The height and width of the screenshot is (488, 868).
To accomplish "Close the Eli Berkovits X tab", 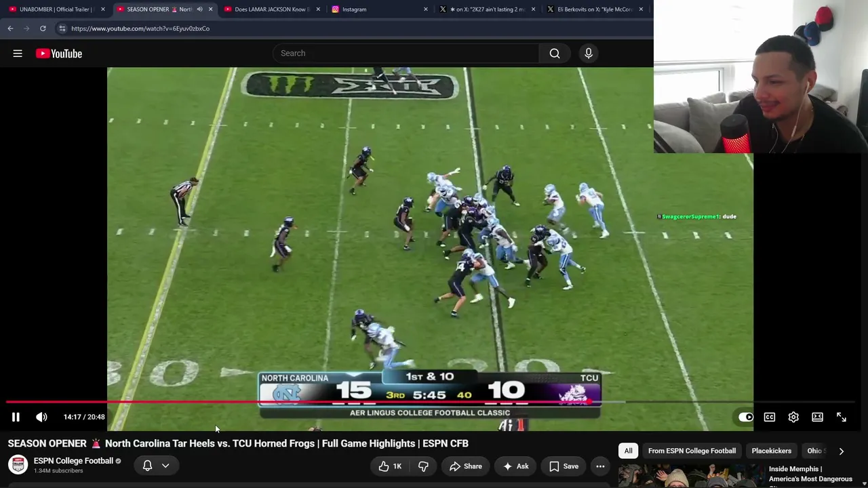I will pos(641,9).
